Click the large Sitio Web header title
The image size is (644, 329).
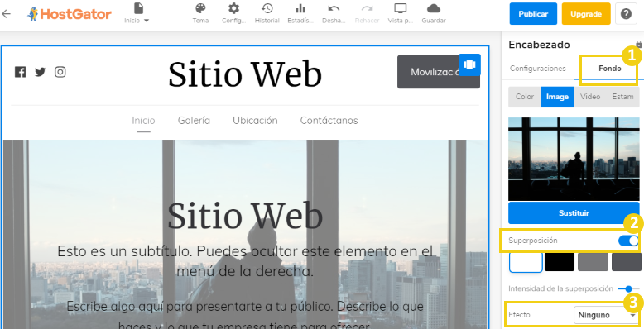coord(245,74)
